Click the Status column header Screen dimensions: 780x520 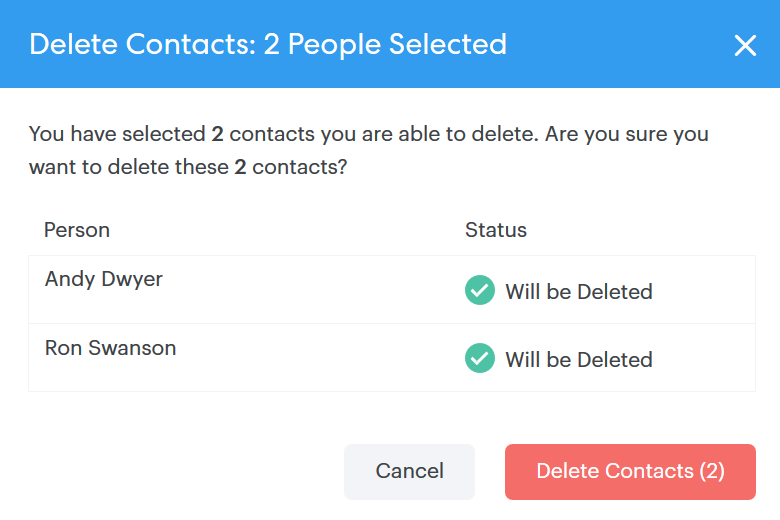click(x=496, y=230)
